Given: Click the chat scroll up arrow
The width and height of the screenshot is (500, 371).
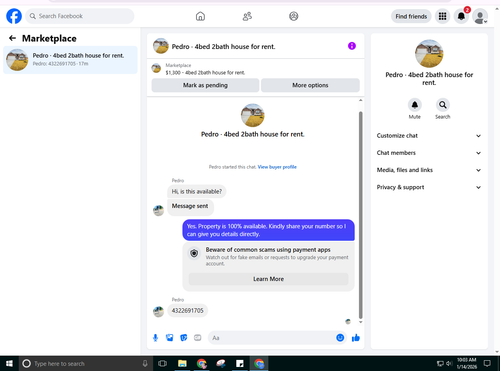Looking at the screenshot, I should 360,100.
